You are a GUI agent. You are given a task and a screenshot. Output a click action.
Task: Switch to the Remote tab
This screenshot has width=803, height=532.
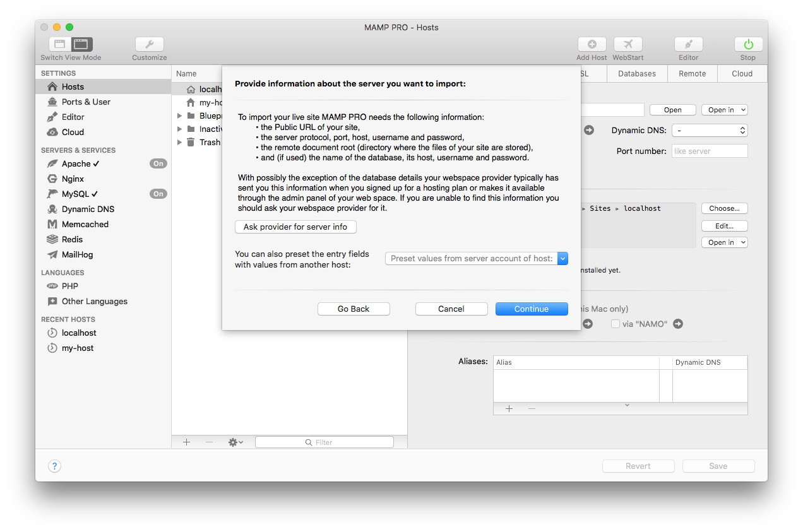[x=692, y=73]
